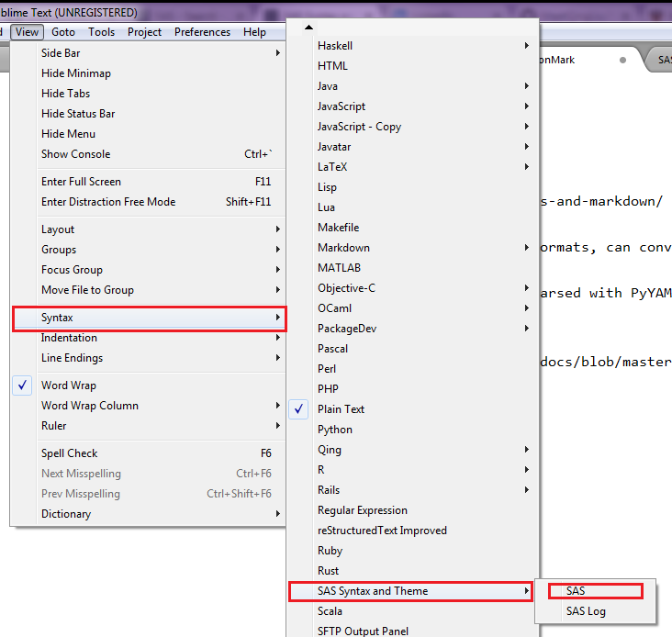The width and height of the screenshot is (672, 637).
Task: Expand Move File to Group submenu
Action: (x=149, y=290)
